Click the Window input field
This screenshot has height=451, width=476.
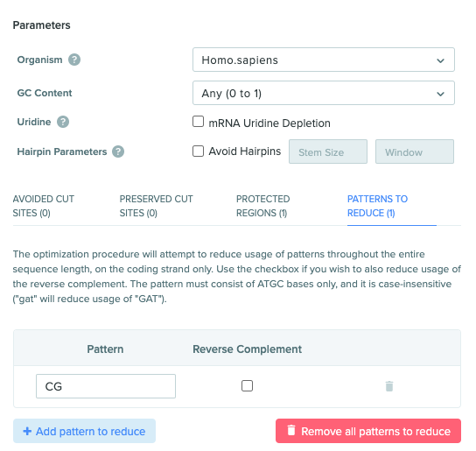pyautogui.click(x=415, y=152)
